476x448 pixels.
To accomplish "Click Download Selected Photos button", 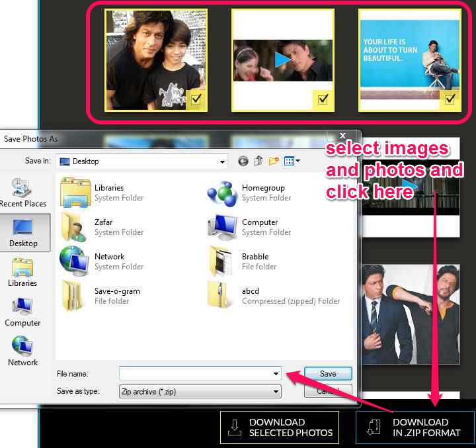I will click(279, 427).
